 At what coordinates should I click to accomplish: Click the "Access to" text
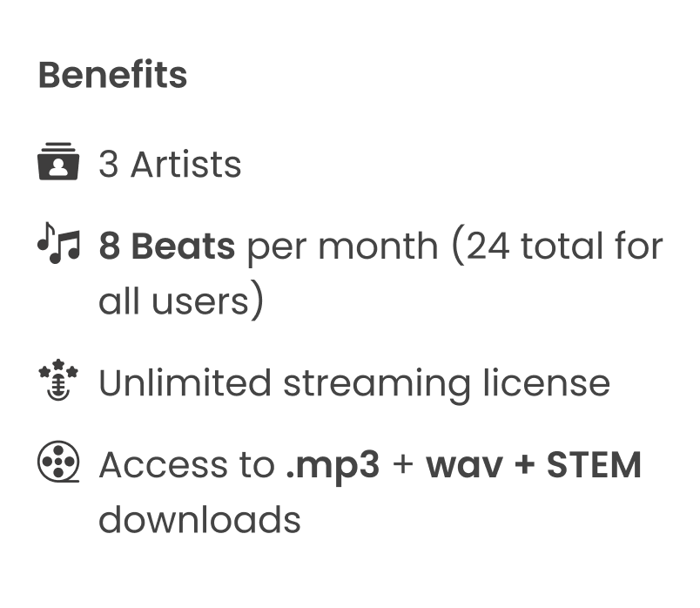[185, 465]
